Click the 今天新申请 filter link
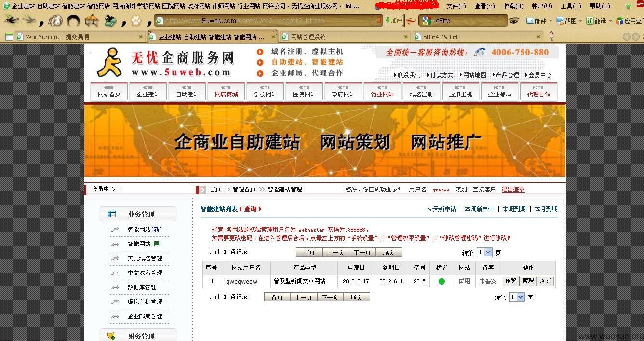This screenshot has height=341, width=644. (442, 209)
